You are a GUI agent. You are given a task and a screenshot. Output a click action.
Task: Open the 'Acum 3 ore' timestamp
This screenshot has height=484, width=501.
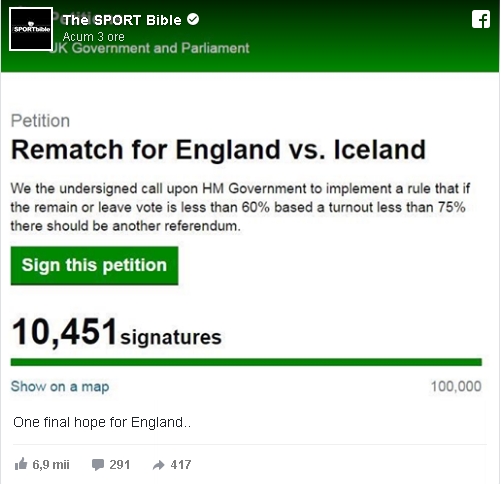94,37
